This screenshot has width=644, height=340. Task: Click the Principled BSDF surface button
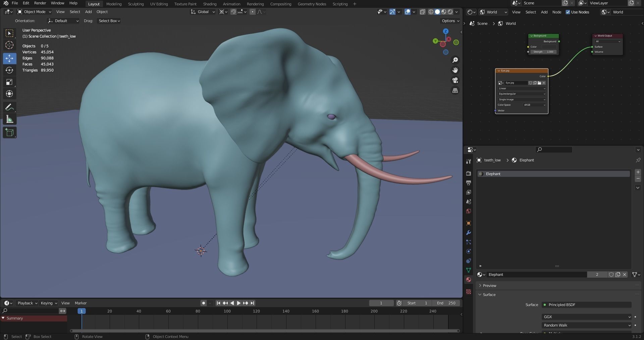coord(587,305)
